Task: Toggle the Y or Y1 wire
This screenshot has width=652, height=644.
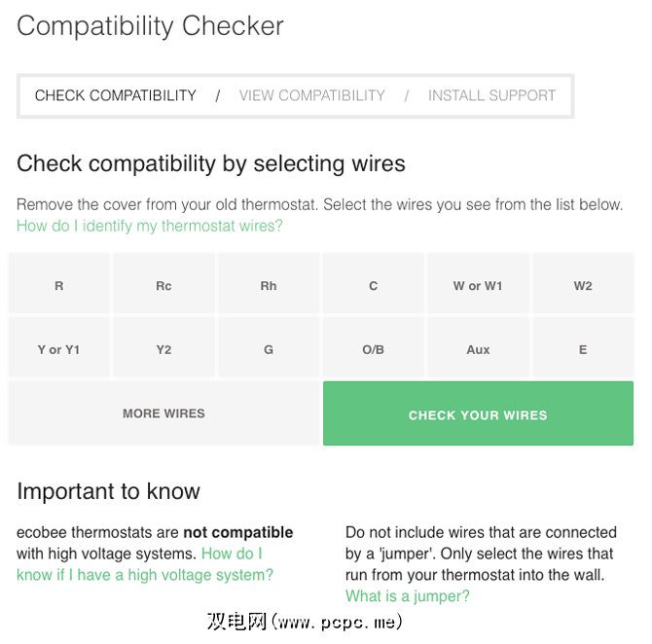Action: pos(59,349)
